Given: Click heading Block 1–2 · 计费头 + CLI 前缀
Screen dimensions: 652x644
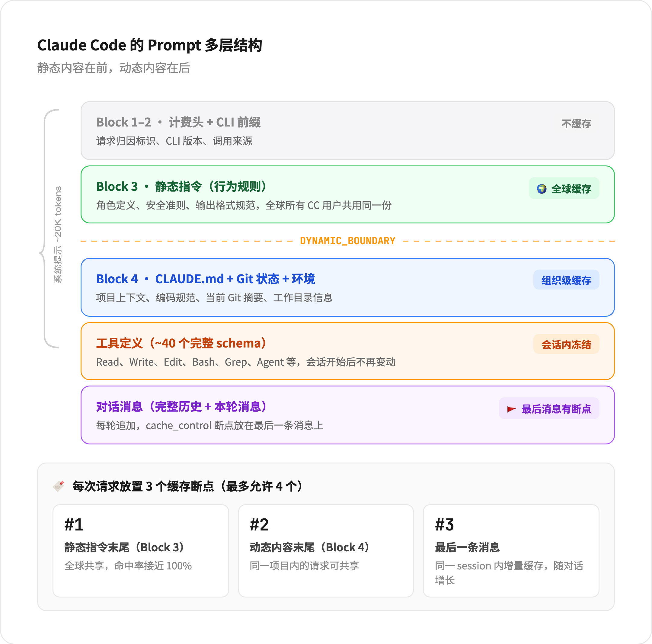Looking at the screenshot, I should pos(178,122).
